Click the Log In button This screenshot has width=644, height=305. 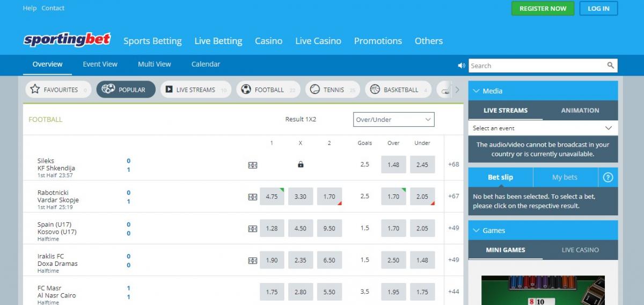click(x=598, y=9)
